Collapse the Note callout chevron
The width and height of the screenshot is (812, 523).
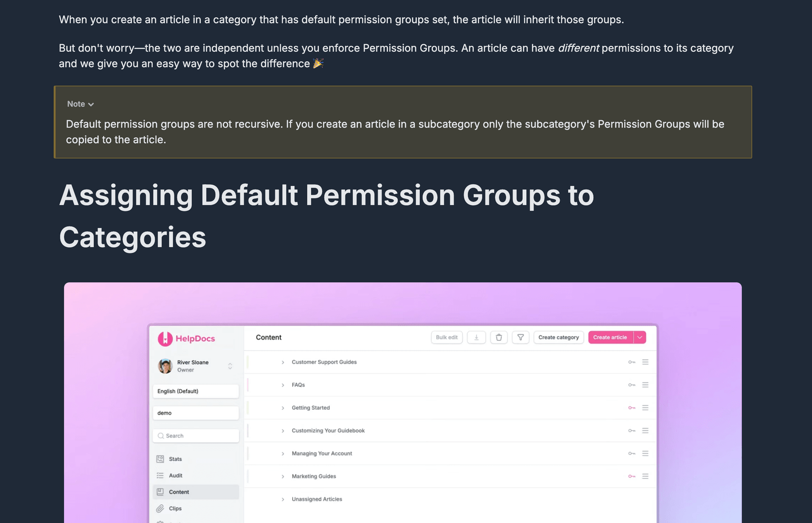tap(91, 105)
